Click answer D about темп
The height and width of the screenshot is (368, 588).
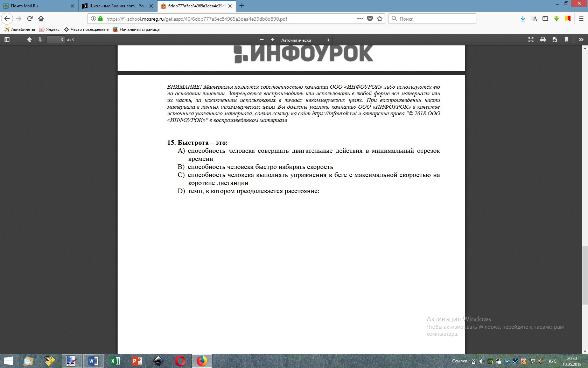248,191
